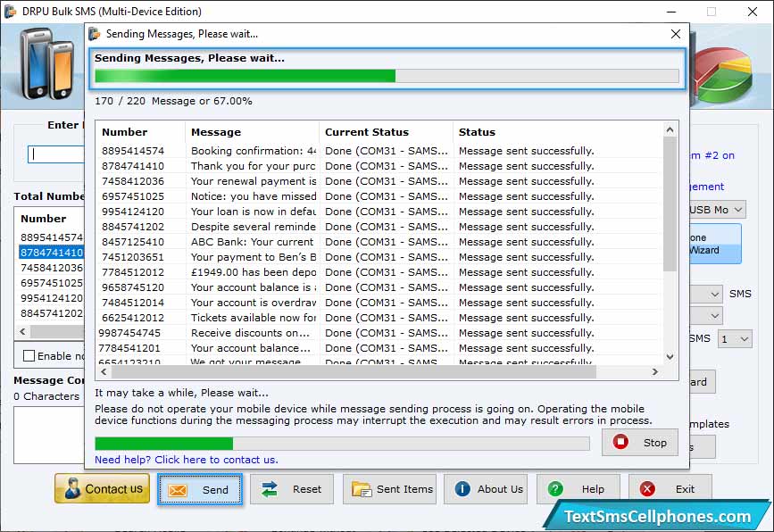
Task: Select 6957451025 in main window number list
Action: [x=52, y=283]
